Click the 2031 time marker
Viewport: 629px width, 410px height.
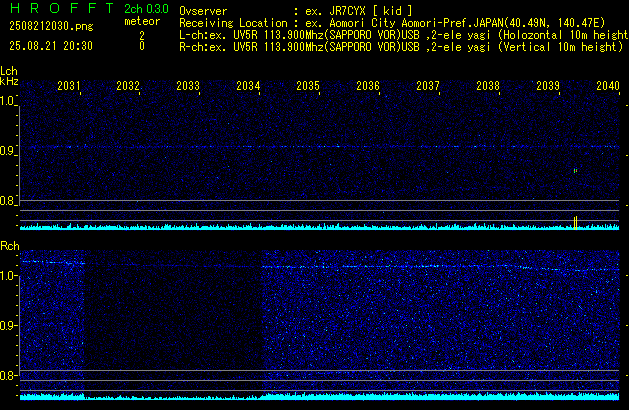(x=69, y=86)
